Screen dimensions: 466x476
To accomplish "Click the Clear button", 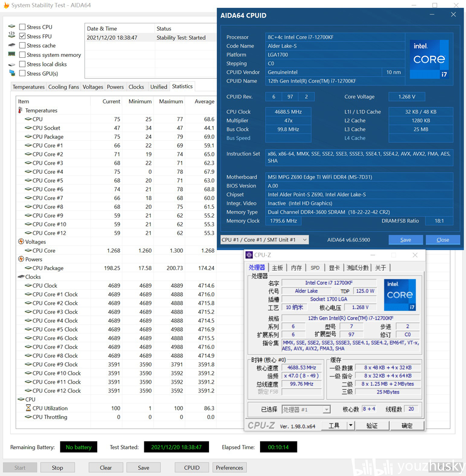I will point(106,468).
